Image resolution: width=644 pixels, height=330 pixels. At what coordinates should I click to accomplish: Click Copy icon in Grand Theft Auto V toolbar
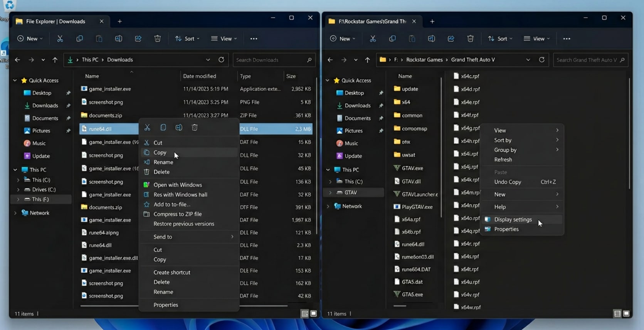pyautogui.click(x=392, y=39)
